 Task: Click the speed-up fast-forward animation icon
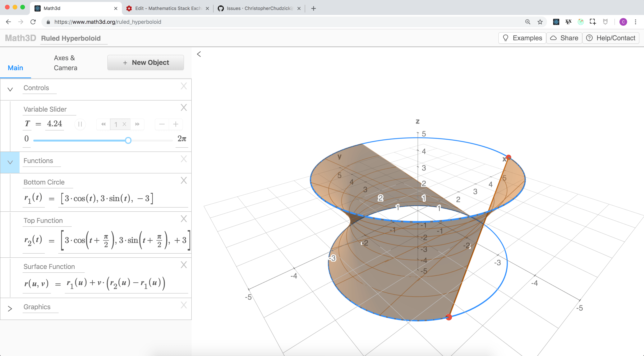pyautogui.click(x=137, y=124)
